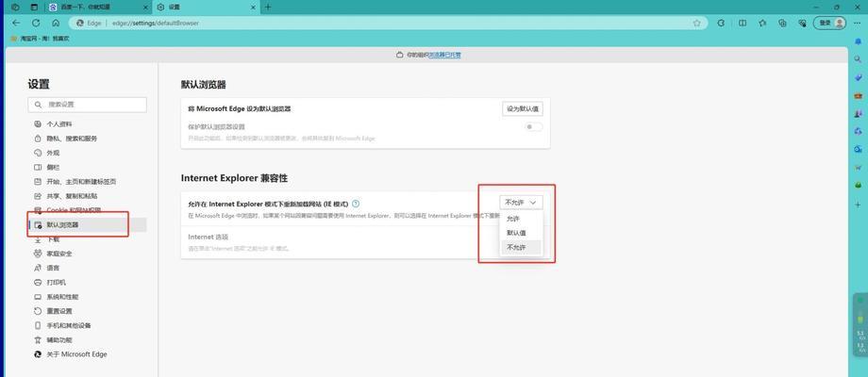Click the IE mode help question-mark icon
868x377 pixels.
pyautogui.click(x=356, y=204)
